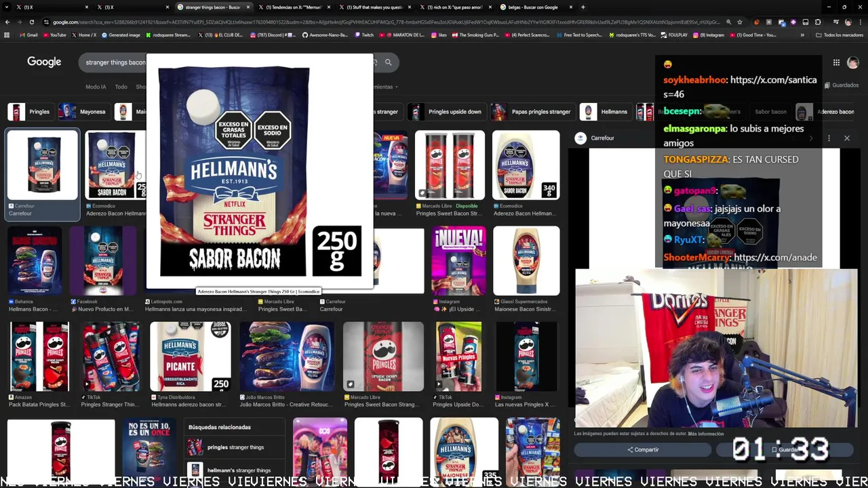Open the FOULPLAY bookmark
This screenshot has width=868, height=488.
tap(673, 35)
